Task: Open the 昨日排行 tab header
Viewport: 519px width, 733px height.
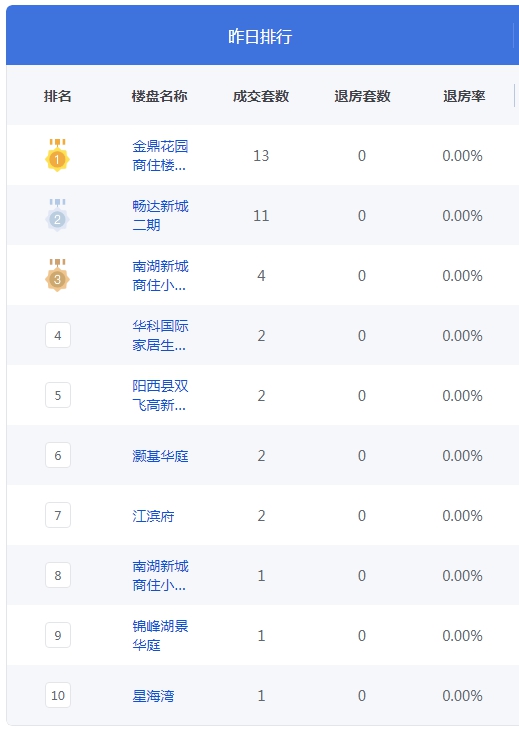Action: [x=260, y=36]
